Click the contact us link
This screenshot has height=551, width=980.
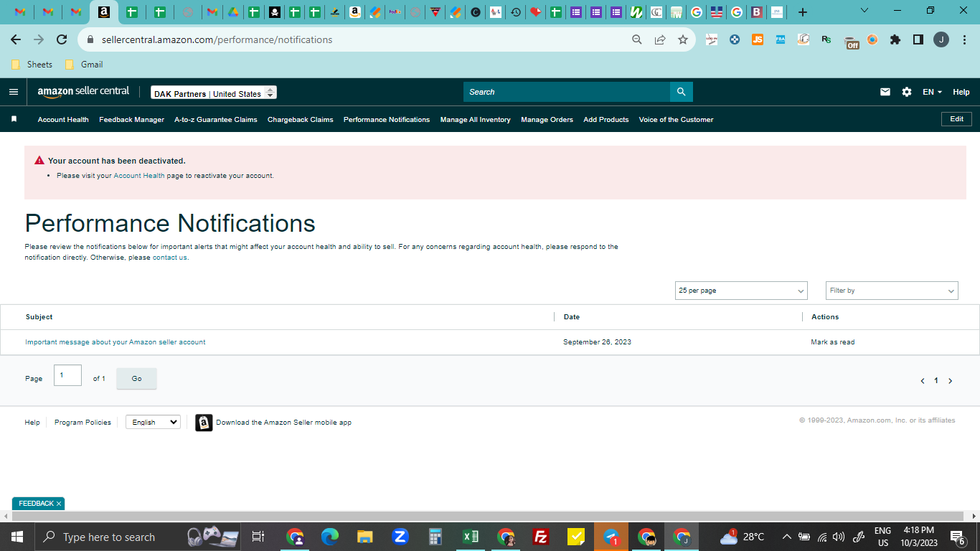point(170,258)
